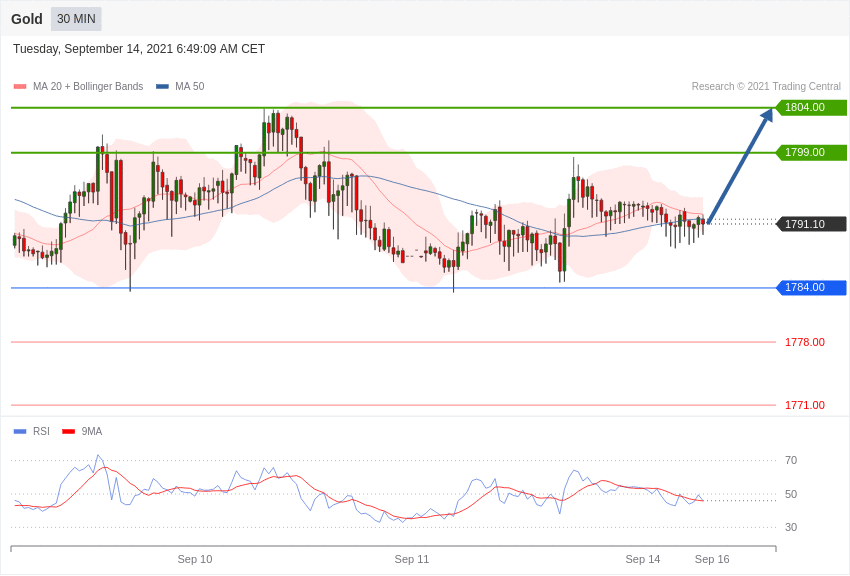Click the 1804.00 resistance price label

coord(811,107)
